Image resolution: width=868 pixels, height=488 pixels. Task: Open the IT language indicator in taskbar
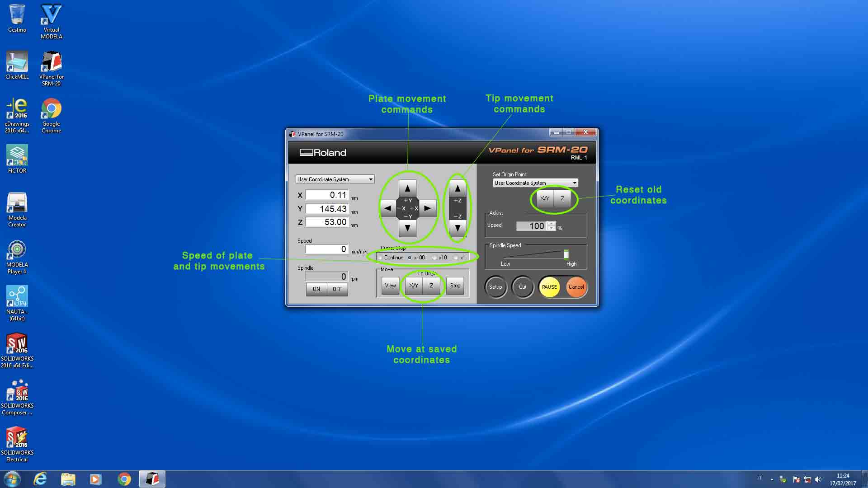coord(759,478)
